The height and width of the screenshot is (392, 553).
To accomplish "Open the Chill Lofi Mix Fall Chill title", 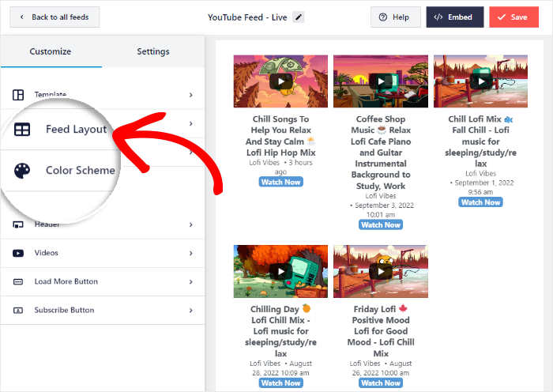I will [480, 141].
